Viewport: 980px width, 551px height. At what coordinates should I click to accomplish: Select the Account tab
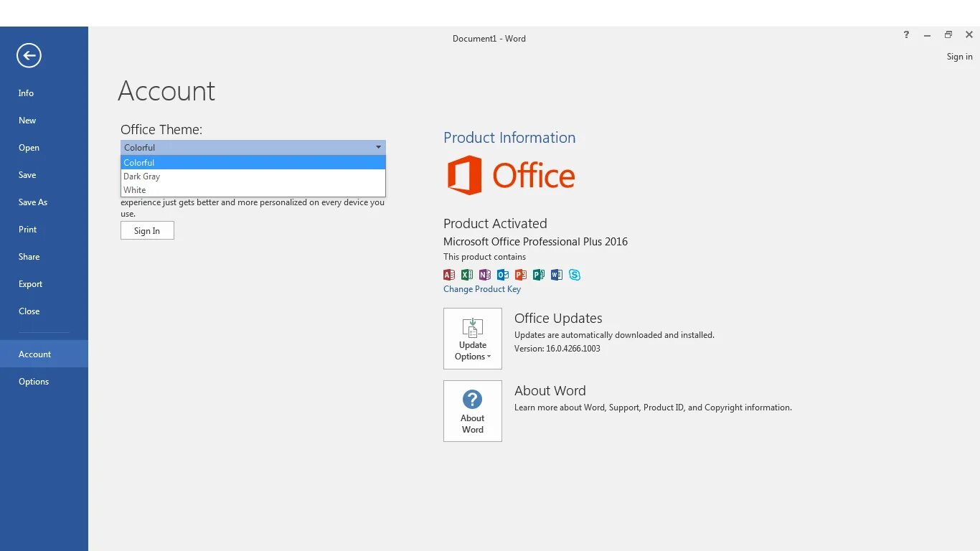tap(44, 354)
